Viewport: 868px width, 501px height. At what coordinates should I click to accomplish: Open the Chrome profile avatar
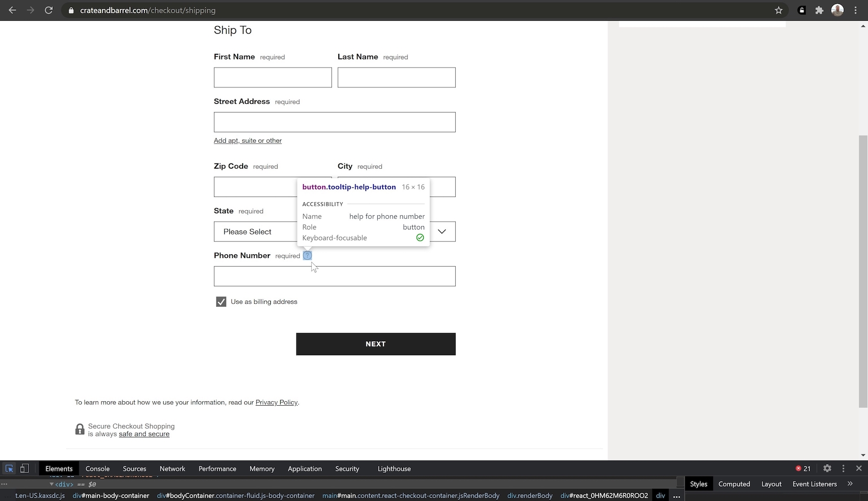point(837,10)
